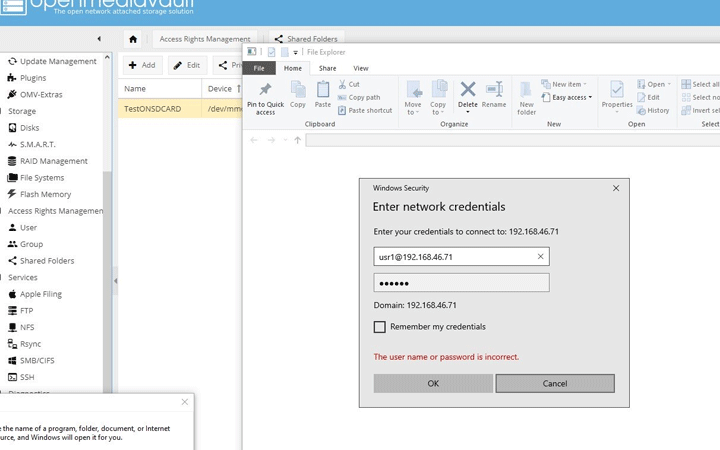Open the File tab in File Explorer
The width and height of the screenshot is (720, 450).
coord(259,68)
